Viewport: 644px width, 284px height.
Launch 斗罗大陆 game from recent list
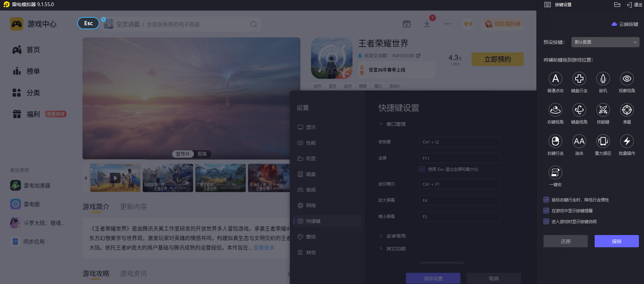pyautogui.click(x=37, y=223)
